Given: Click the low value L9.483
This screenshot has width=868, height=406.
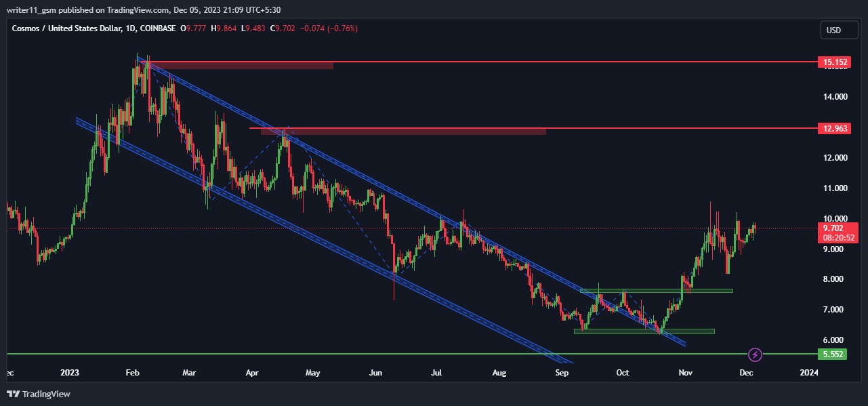Looking at the screenshot, I should pos(253,28).
